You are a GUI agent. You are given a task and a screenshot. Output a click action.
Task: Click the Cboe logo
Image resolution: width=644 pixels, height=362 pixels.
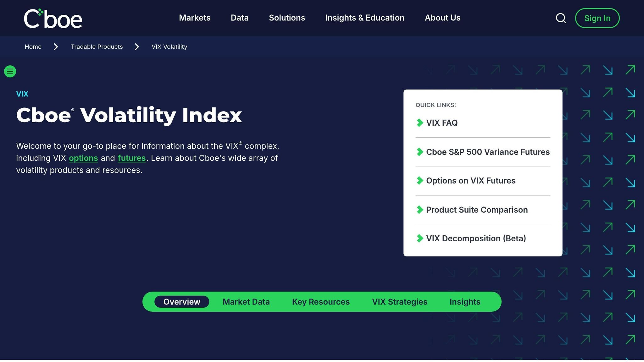click(x=53, y=18)
